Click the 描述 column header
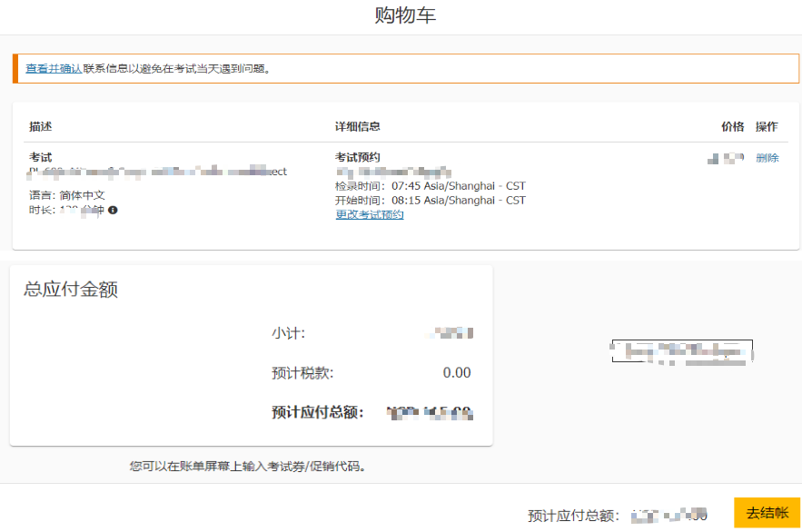The image size is (802, 532). tap(41, 127)
